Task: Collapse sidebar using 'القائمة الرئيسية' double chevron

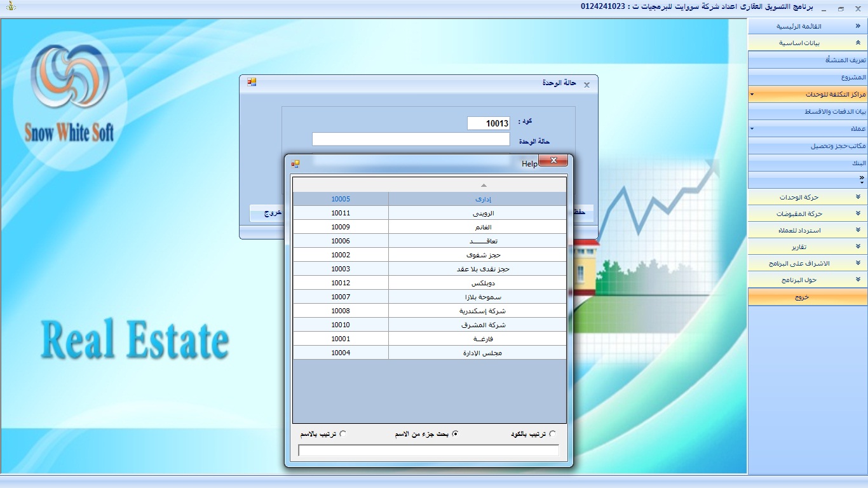Action: point(857,26)
